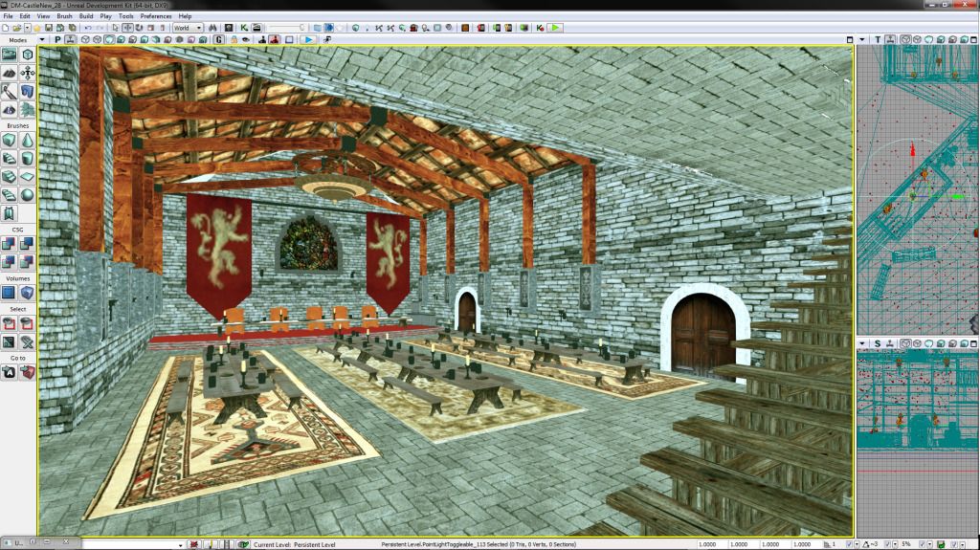
Task: Open the status bar command input dropdown
Action: 180,545
